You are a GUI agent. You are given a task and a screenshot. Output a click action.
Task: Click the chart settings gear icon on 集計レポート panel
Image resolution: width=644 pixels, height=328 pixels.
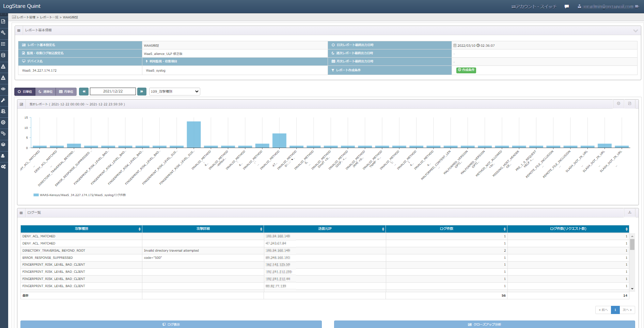[x=618, y=104]
